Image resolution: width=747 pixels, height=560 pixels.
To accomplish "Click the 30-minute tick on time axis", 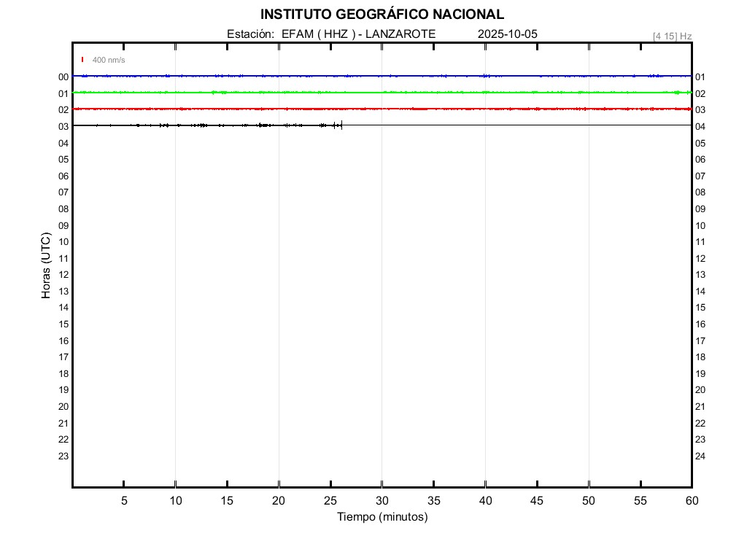I will [x=382, y=500].
